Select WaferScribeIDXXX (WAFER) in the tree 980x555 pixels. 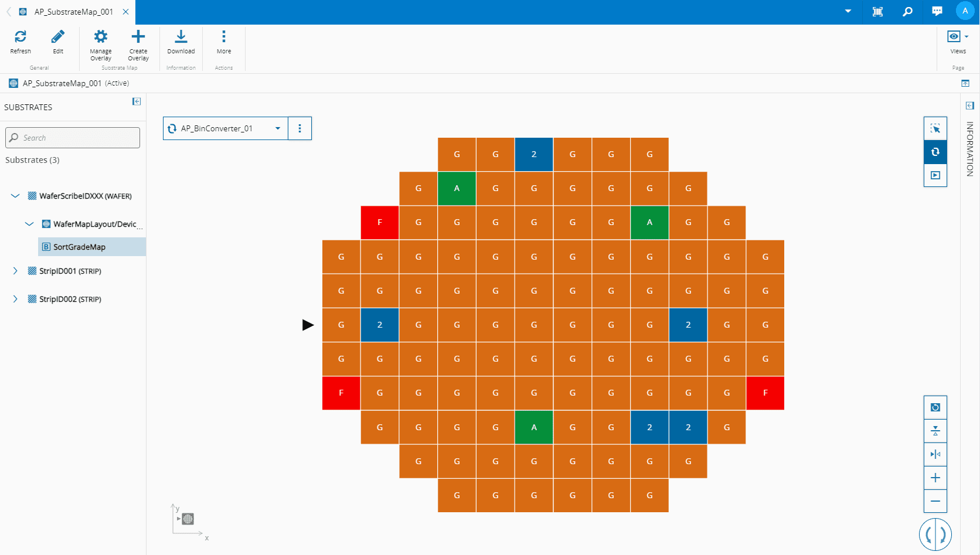coord(86,196)
